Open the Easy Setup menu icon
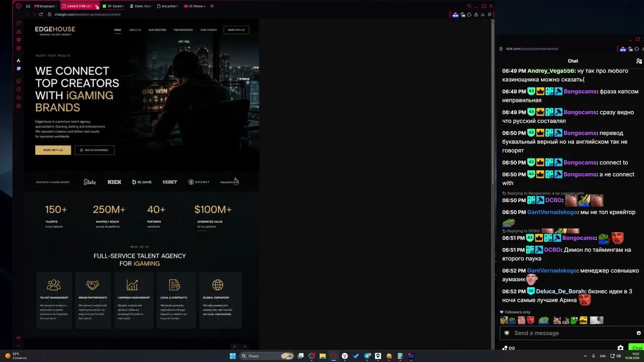The width and height of the screenshot is (644, 362). (x=490, y=15)
